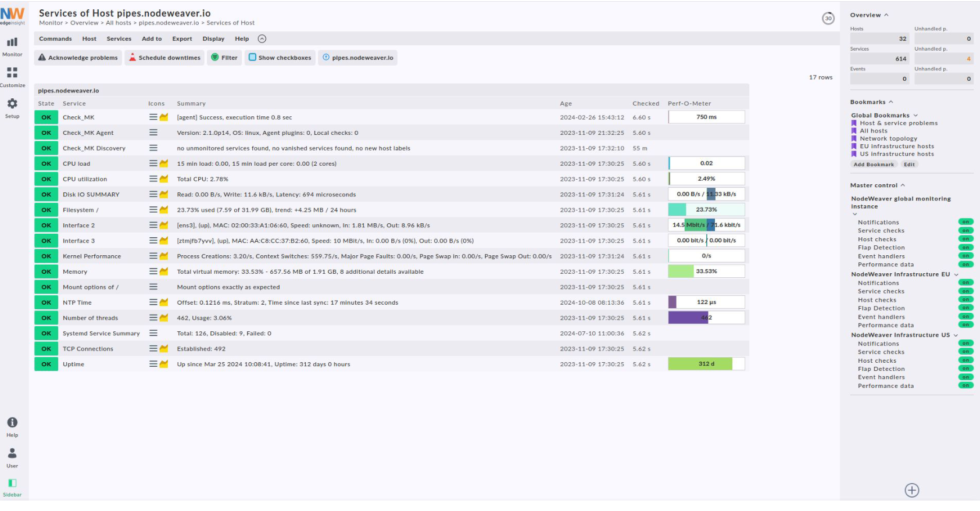The width and height of the screenshot is (980, 511).
Task: Collapse NodeWeaver Infrastructure US group
Action: coord(956,335)
